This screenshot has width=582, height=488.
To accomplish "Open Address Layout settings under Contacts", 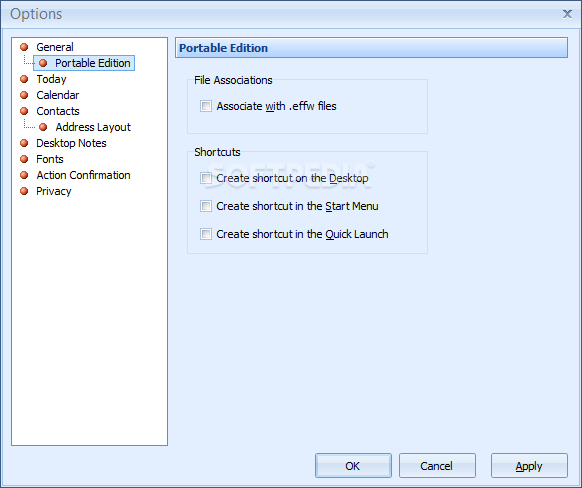I will [93, 127].
